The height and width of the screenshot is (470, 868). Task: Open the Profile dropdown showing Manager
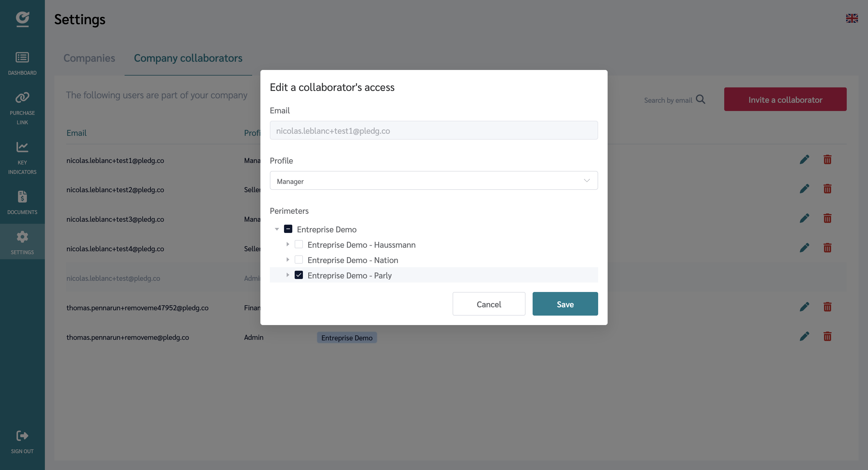[434, 181]
